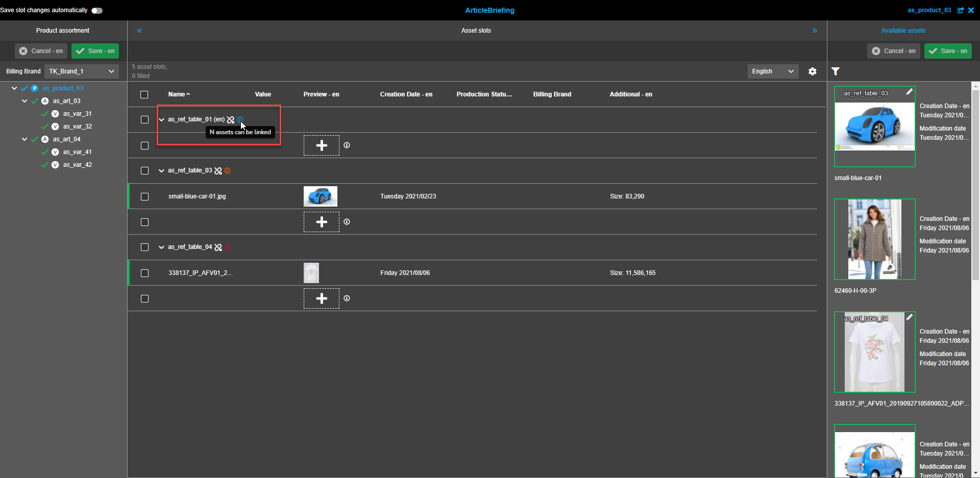This screenshot has width=980, height=478.
Task: Collapse the as_ref_table_03 slot chevron
Action: 161,170
